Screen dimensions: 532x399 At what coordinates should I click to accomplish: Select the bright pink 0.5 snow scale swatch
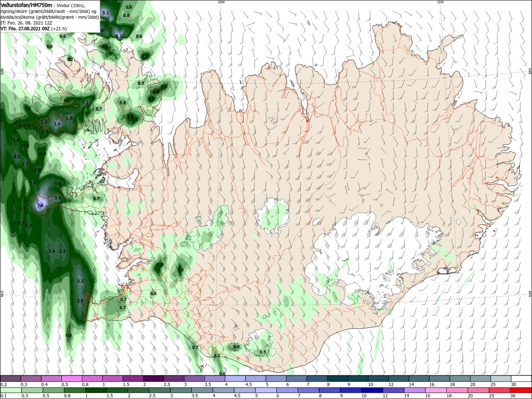72,379
